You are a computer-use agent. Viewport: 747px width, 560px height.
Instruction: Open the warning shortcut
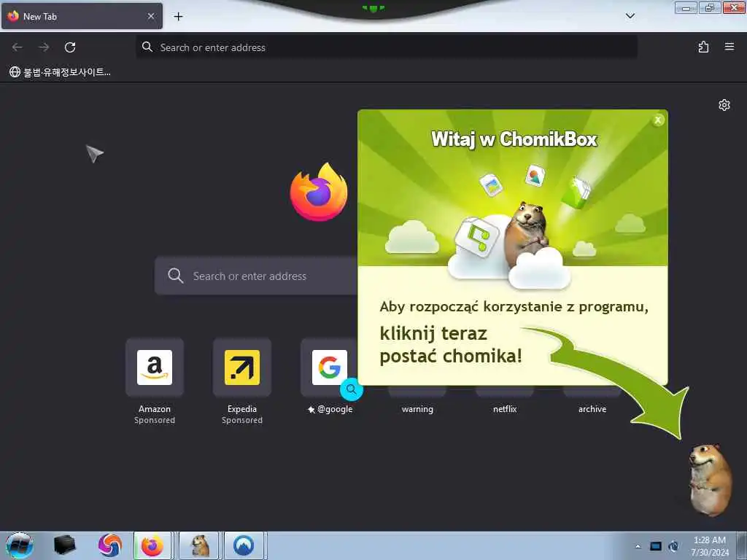(417, 409)
